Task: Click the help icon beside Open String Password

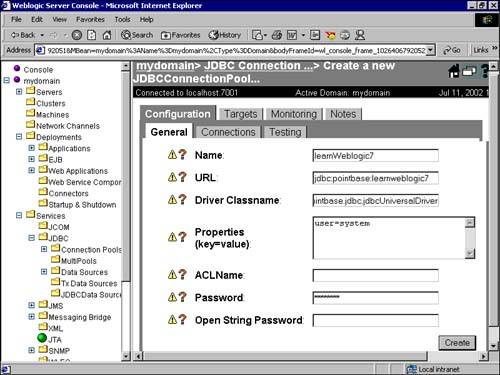Action: coord(182,320)
